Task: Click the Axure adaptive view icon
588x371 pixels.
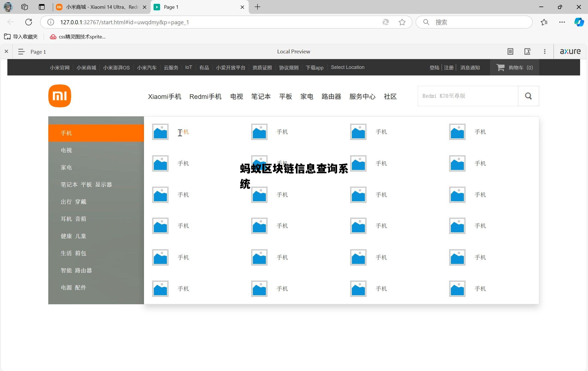Action: 527,51
